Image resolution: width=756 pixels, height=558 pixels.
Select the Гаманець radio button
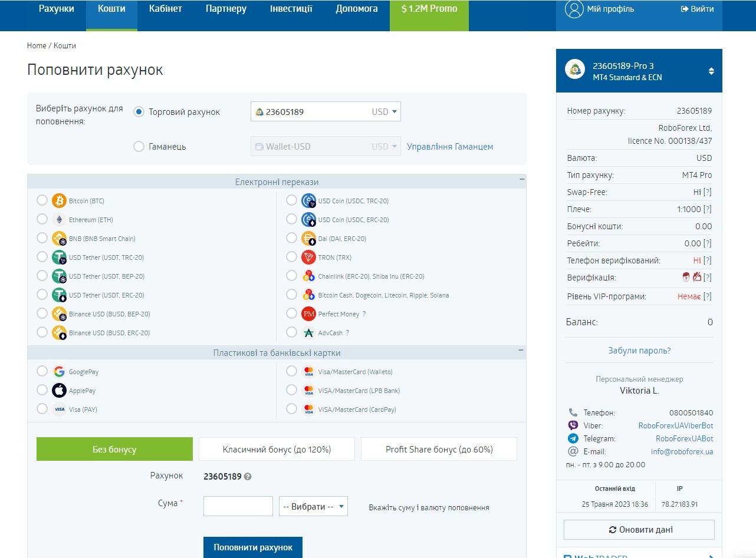139,147
